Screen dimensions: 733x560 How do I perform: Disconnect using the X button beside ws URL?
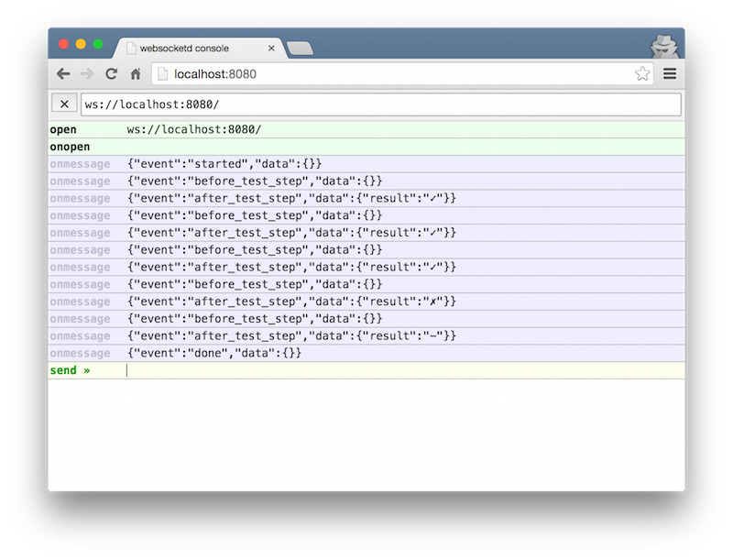tap(64, 104)
